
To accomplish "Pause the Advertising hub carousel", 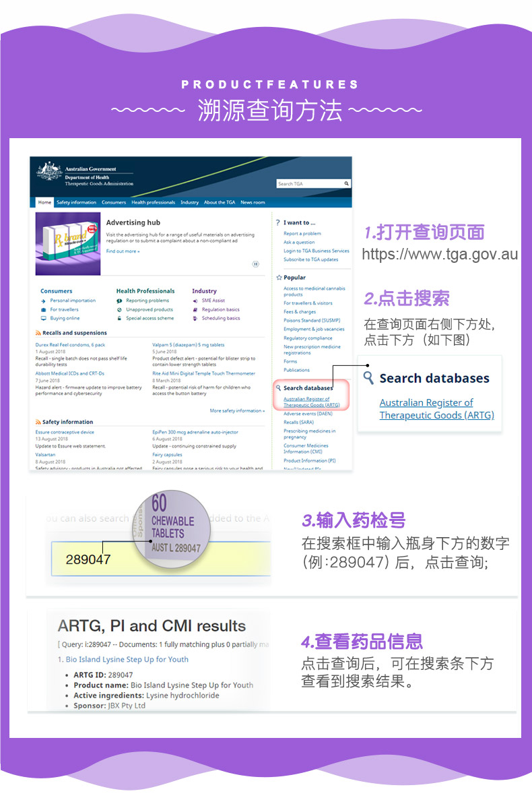I will coord(256,264).
